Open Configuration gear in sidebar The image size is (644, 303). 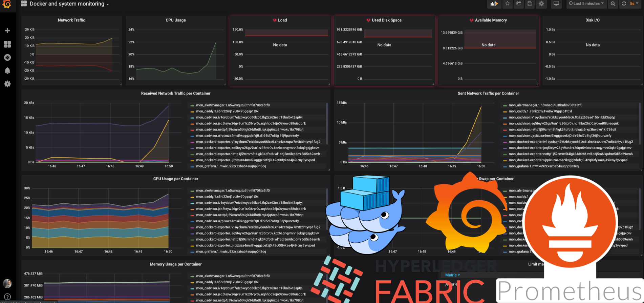(x=7, y=84)
